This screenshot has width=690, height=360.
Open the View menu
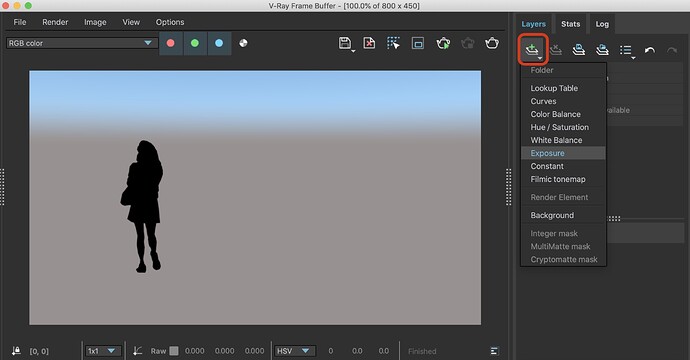pos(131,22)
